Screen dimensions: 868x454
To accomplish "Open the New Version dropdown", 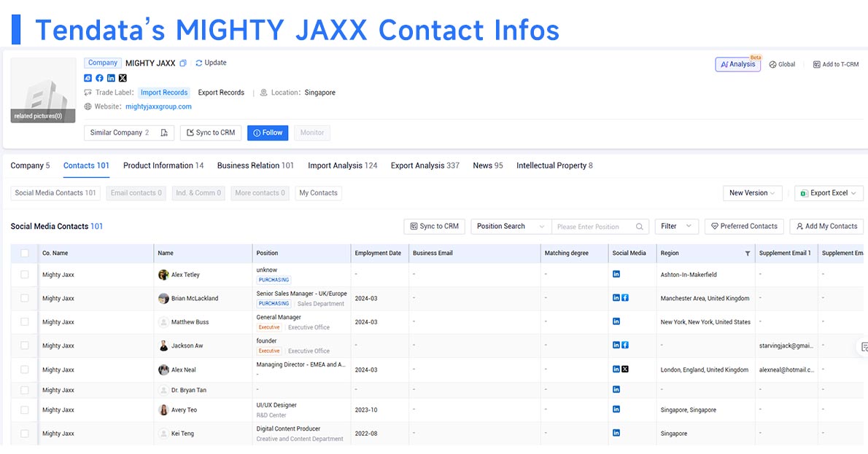I will (x=752, y=193).
